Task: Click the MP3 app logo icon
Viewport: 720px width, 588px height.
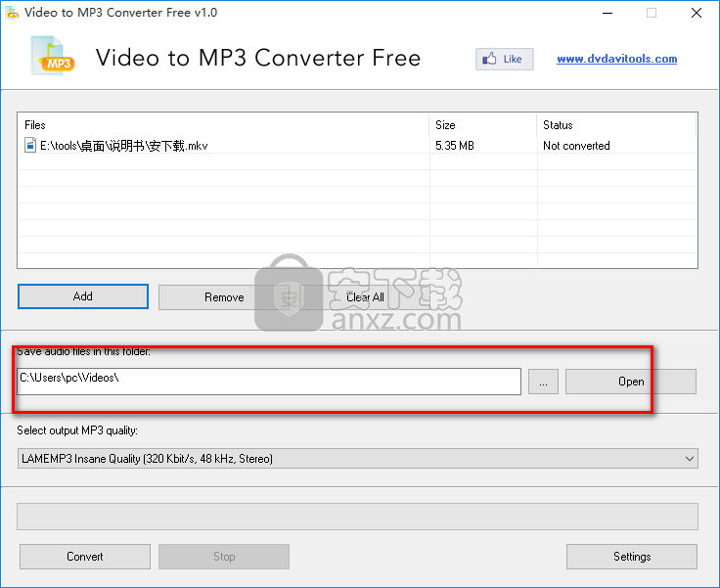Action: tap(53, 56)
